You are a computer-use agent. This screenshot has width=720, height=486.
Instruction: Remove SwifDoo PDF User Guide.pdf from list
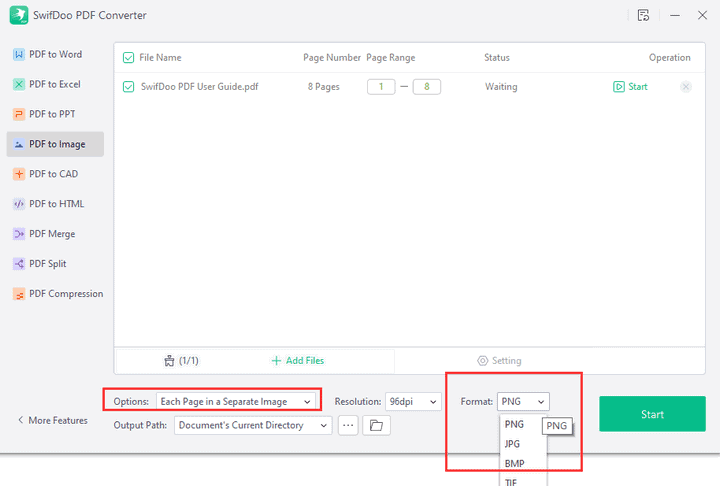pos(686,87)
